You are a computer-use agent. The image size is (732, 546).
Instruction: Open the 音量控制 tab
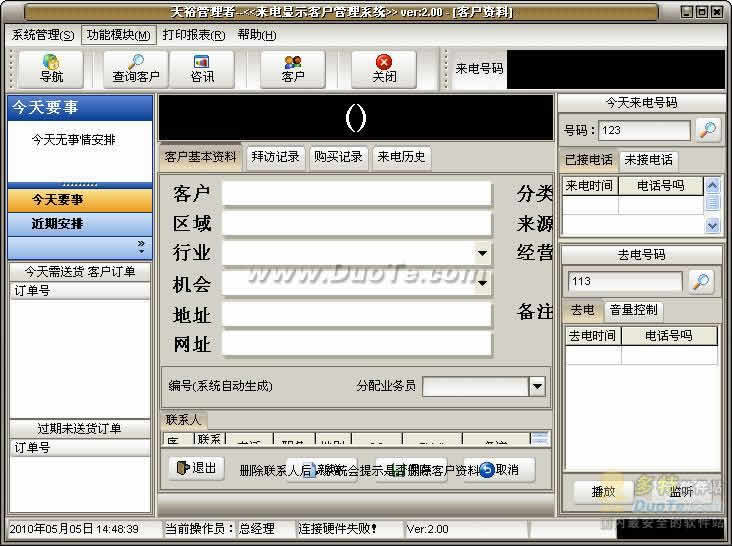pyautogui.click(x=633, y=310)
